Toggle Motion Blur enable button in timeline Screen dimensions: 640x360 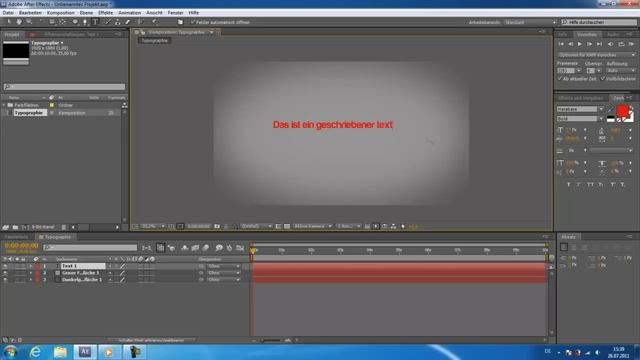(206, 248)
